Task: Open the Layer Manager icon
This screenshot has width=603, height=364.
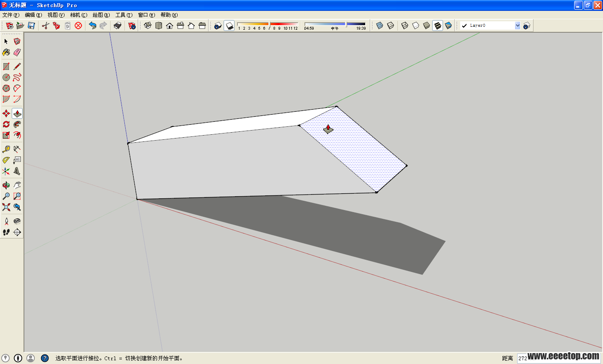Action: click(x=527, y=26)
